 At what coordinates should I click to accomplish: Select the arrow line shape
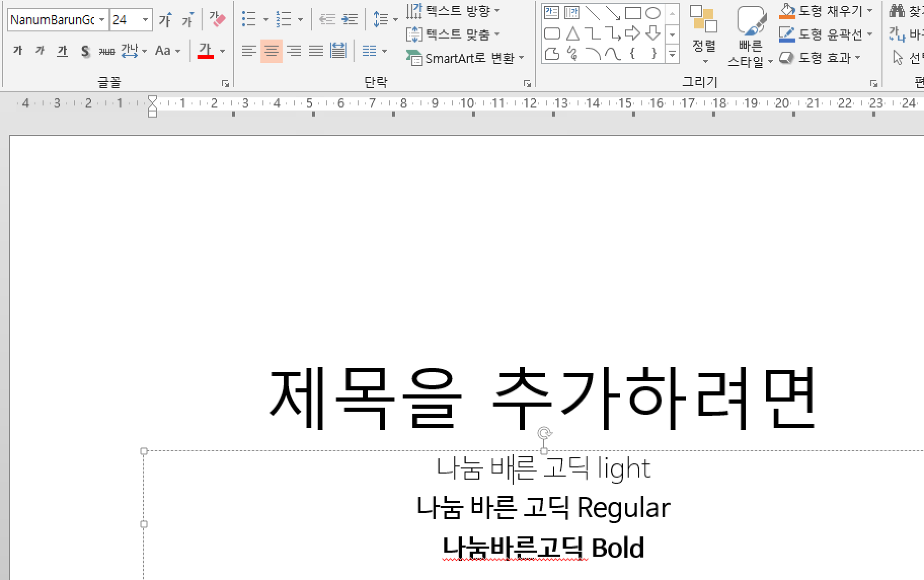point(612,13)
